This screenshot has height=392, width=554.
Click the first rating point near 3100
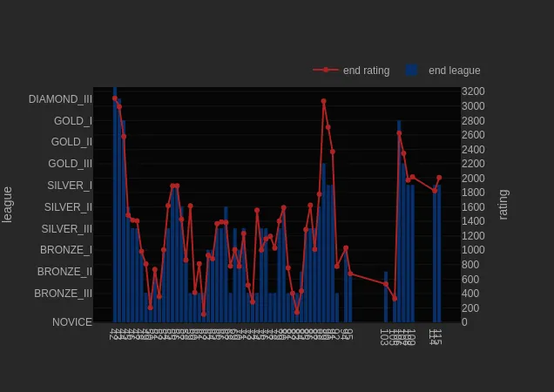115,98
